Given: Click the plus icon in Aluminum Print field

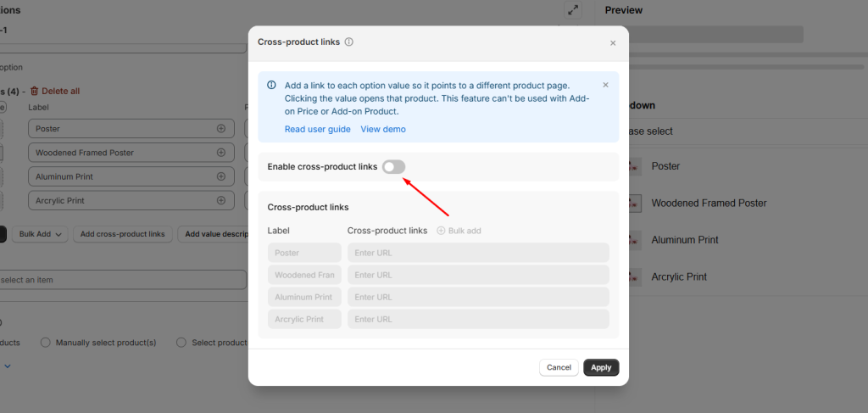Looking at the screenshot, I should click(221, 176).
